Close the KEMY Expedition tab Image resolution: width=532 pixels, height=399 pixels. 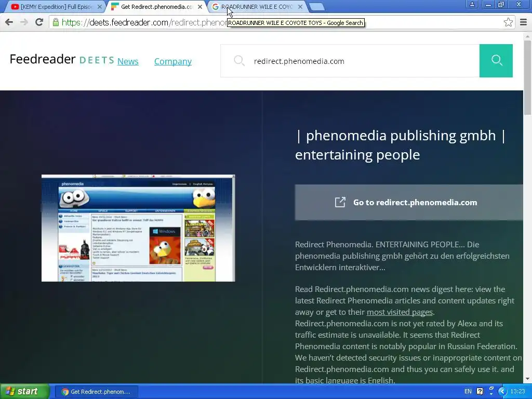tap(99, 7)
